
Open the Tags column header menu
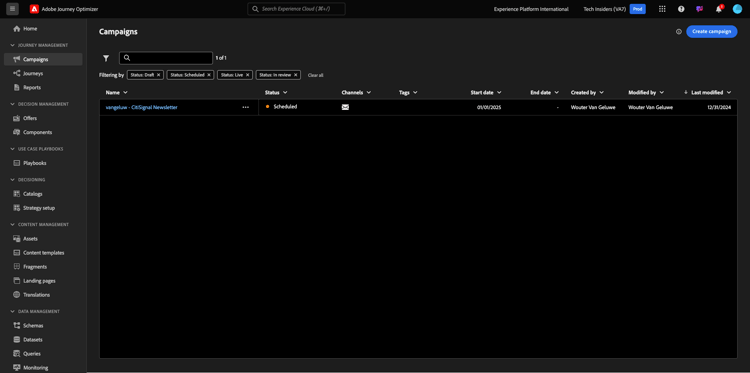[x=415, y=92]
